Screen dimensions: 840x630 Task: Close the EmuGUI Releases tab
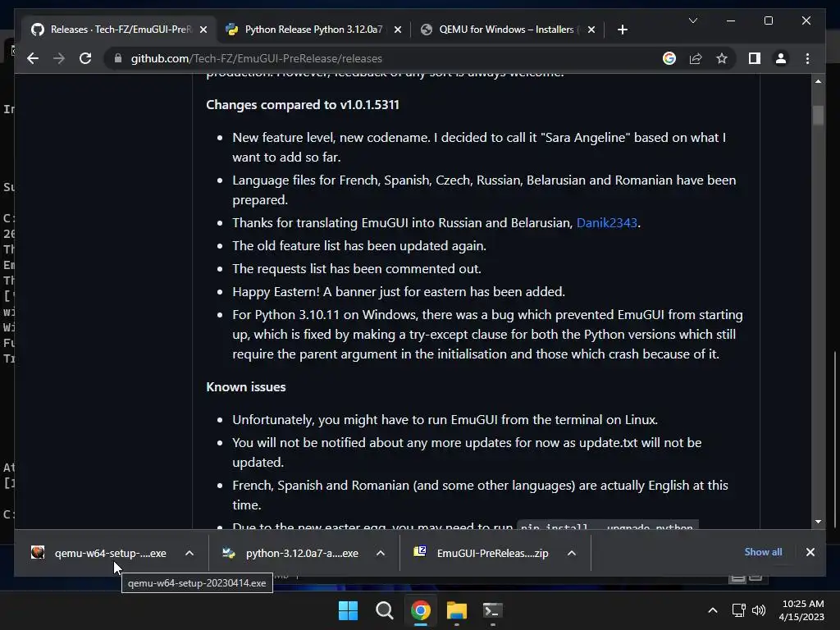tap(203, 30)
